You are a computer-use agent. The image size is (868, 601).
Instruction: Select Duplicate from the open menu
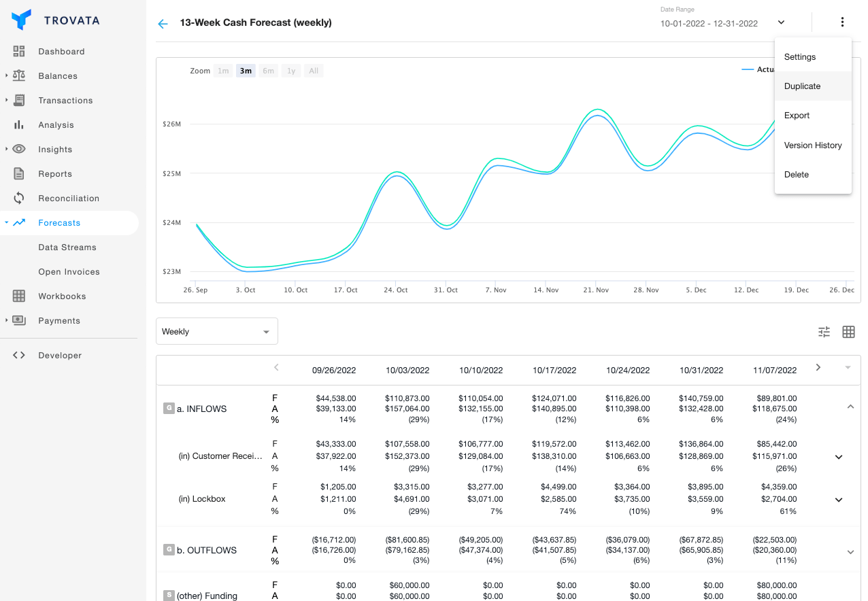click(802, 86)
